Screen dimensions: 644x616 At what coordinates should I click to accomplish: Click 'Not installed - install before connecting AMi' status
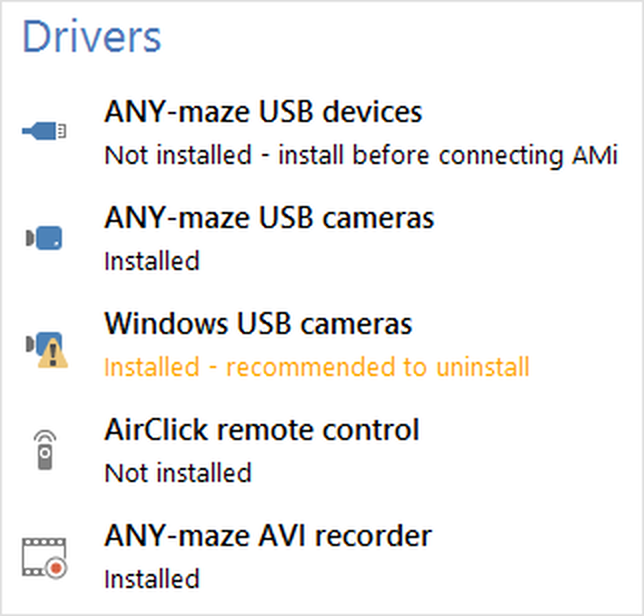[361, 155]
